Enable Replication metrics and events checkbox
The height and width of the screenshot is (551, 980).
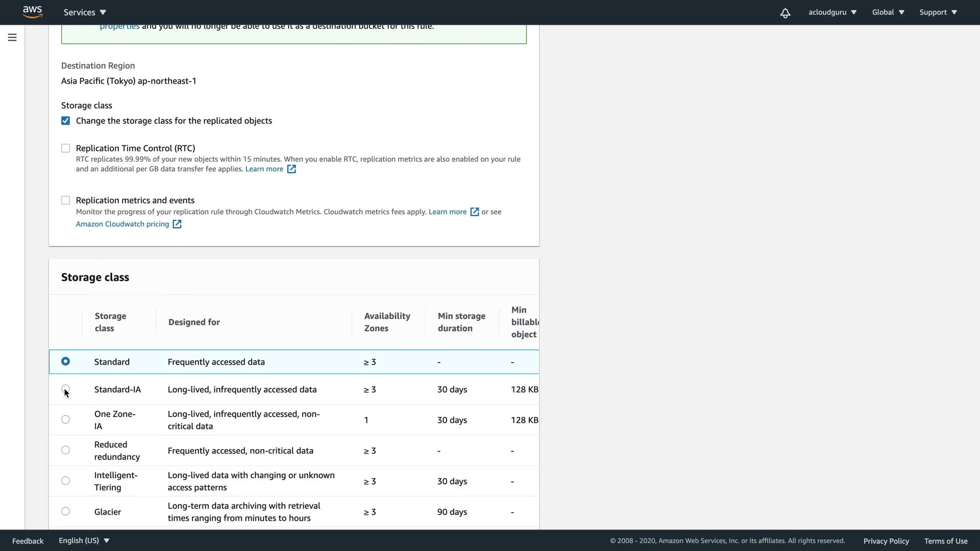(x=65, y=201)
